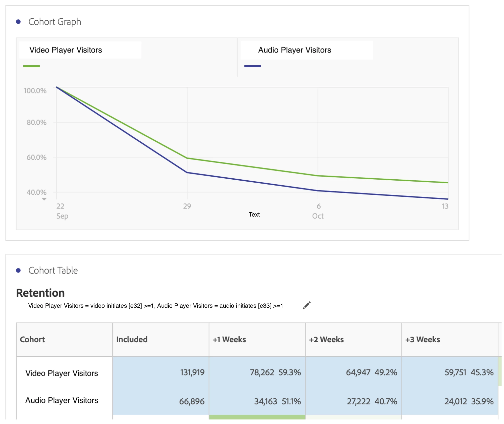504x424 pixels.
Task: Click the green Video Player Visitors legend line
Action: coord(31,66)
